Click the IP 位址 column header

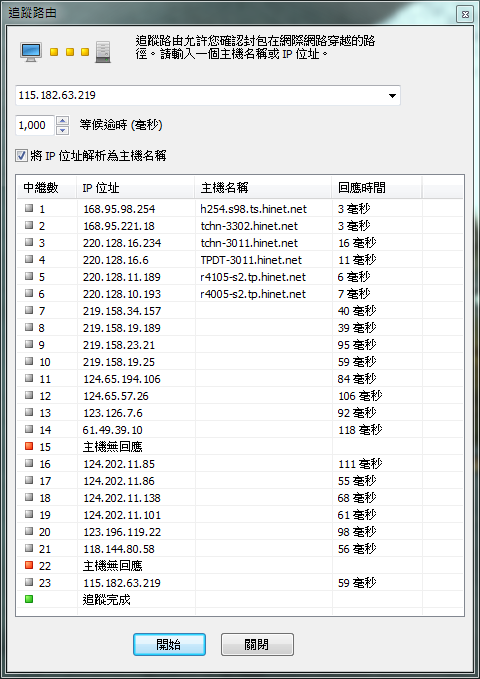pyautogui.click(x=136, y=188)
